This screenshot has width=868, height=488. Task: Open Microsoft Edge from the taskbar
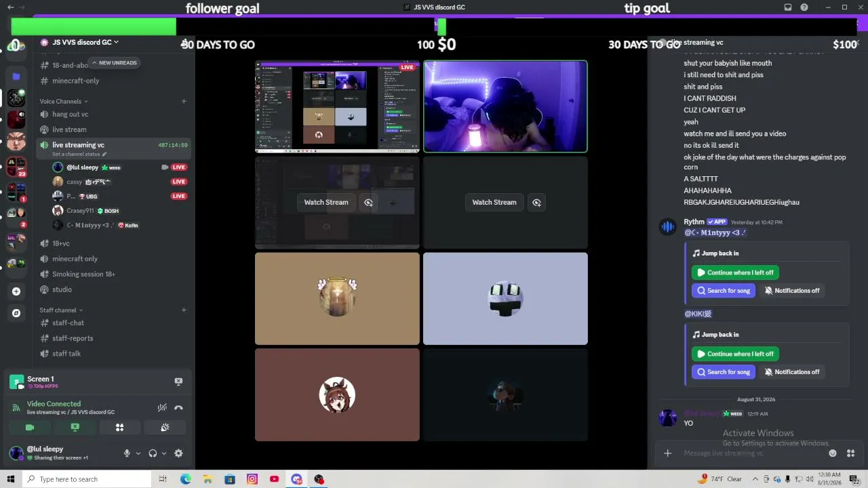185,479
